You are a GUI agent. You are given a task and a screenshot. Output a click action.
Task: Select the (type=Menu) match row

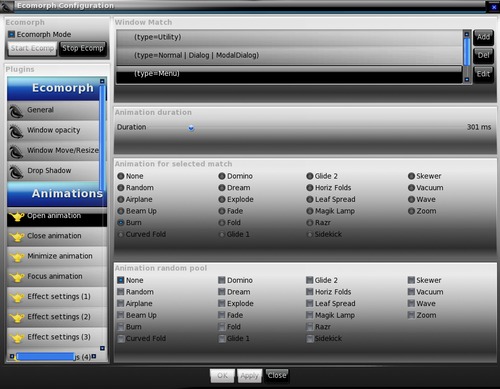pyautogui.click(x=289, y=75)
